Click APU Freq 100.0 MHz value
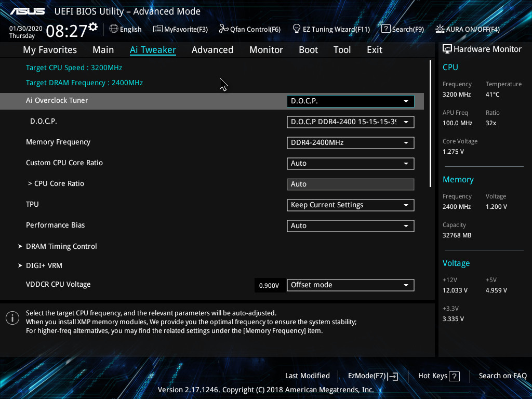This screenshot has height=399, width=532. (x=457, y=123)
